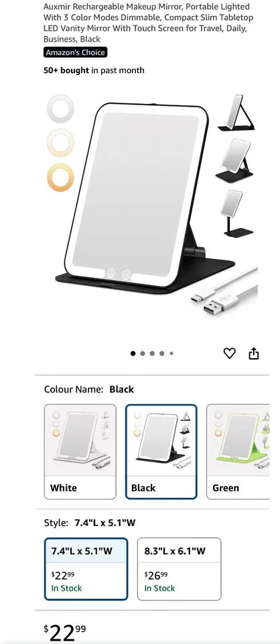Go to second image carousel dot
Screen dimensions: 280x644
click(143, 354)
